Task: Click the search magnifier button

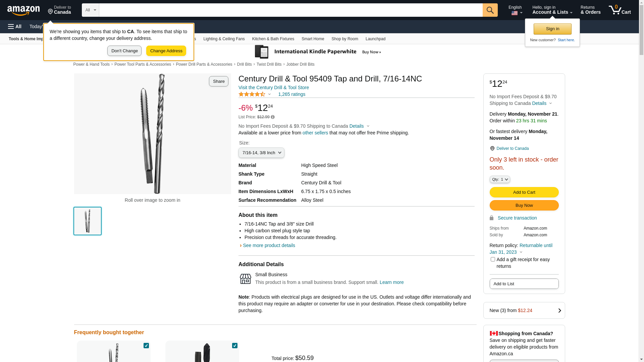Action: (x=490, y=10)
